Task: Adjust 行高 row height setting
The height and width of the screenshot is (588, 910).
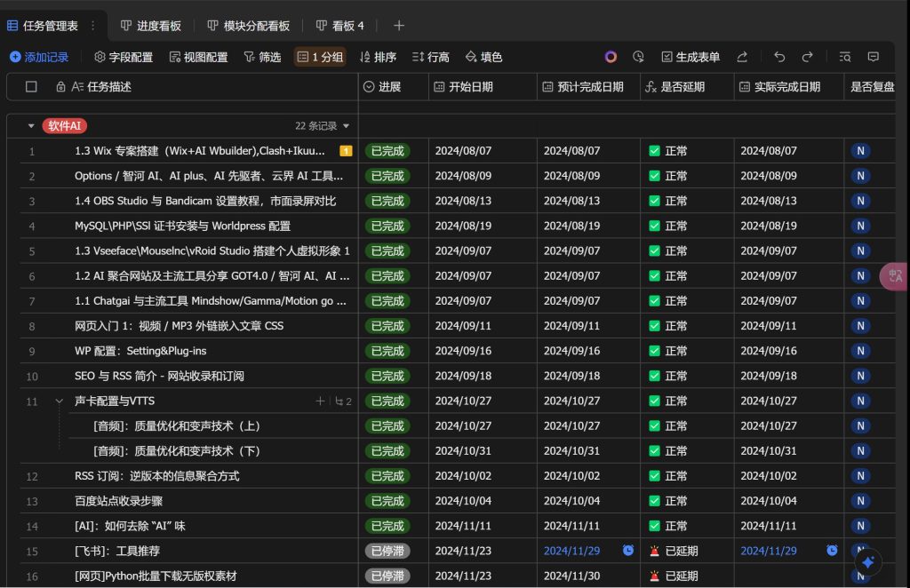Action: (430, 56)
